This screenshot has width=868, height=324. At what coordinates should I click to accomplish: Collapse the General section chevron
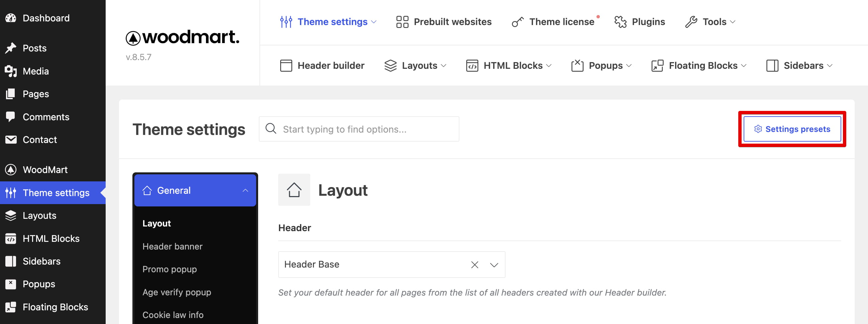(245, 190)
